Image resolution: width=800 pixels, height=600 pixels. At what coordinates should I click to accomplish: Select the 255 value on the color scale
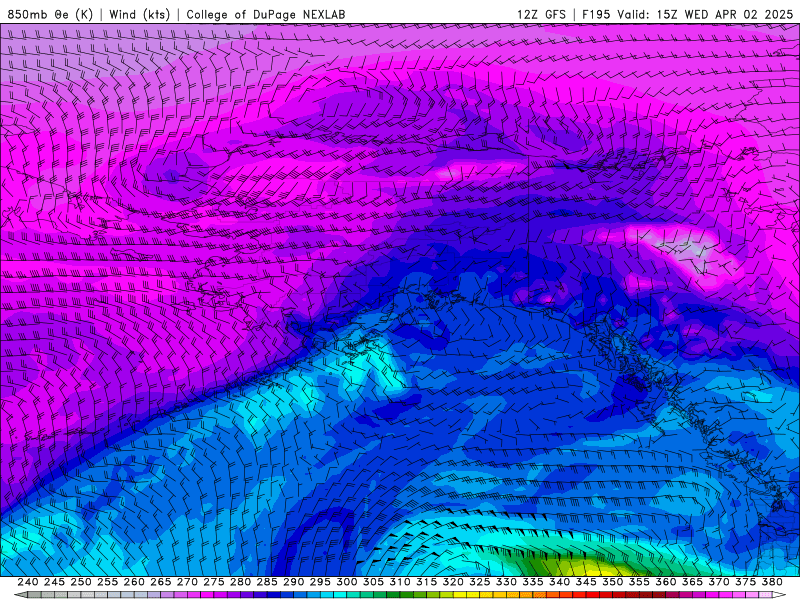coord(107,582)
